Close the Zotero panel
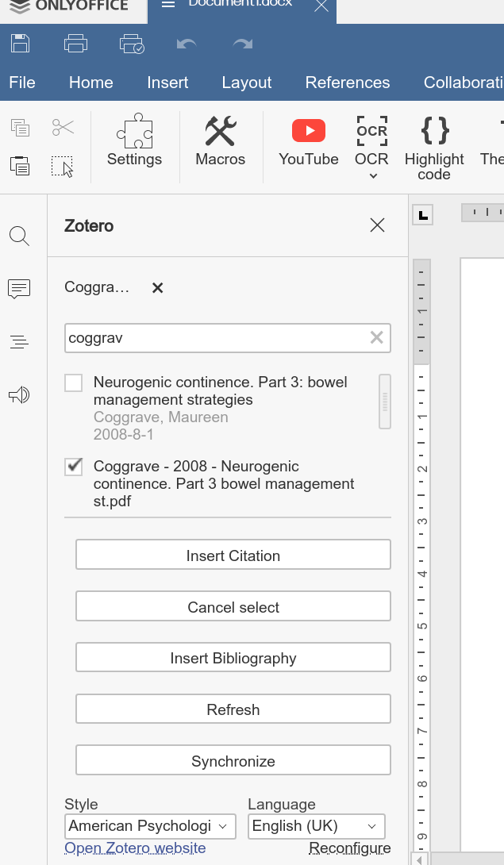The image size is (504, 865). tap(378, 225)
